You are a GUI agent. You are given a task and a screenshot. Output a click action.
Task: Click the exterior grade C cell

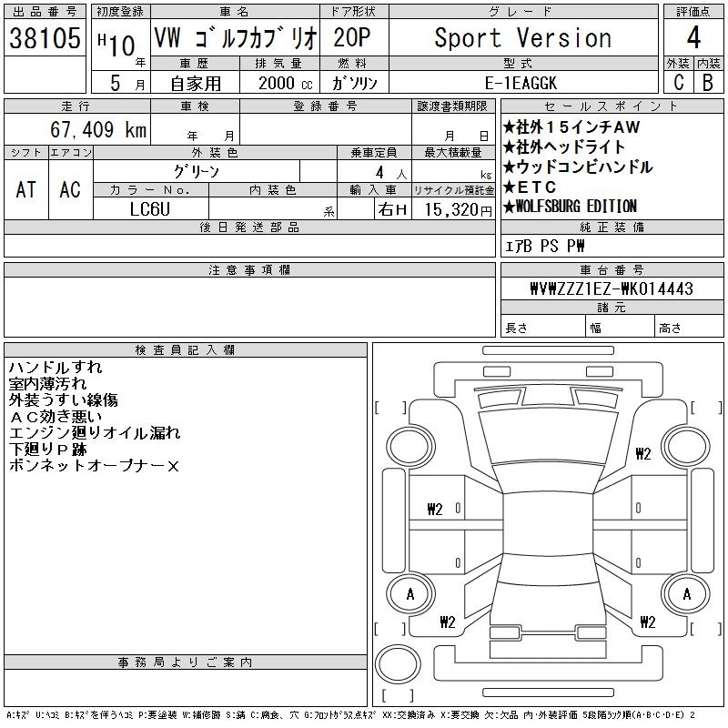pos(677,82)
